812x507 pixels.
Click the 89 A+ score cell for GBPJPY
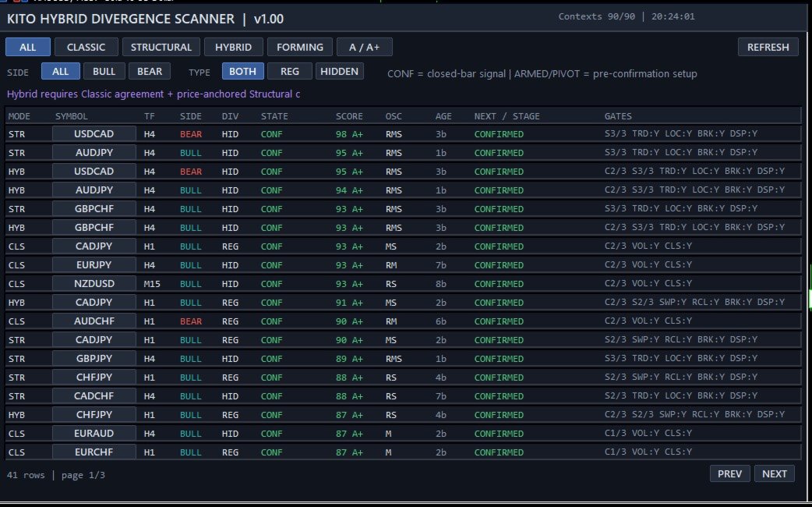(349, 359)
